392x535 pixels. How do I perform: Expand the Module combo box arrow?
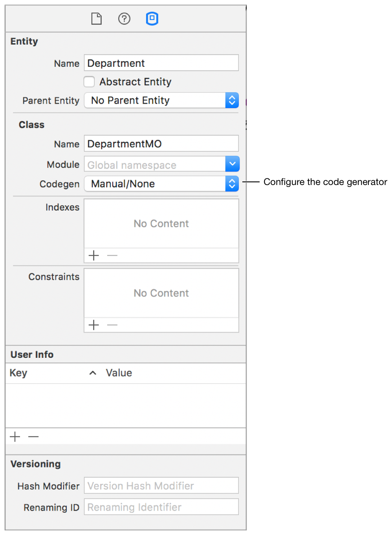point(232,164)
